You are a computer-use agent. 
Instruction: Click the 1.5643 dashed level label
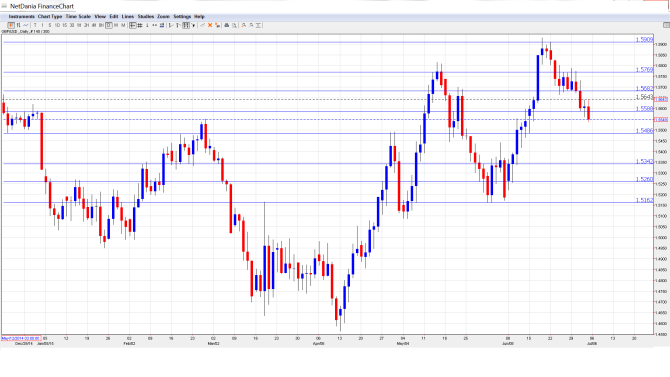click(x=644, y=97)
